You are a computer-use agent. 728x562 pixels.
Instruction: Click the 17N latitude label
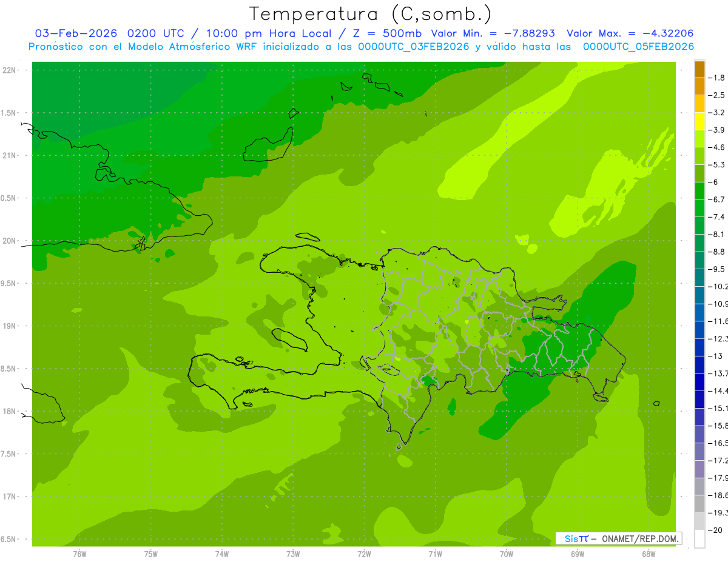pyautogui.click(x=10, y=497)
